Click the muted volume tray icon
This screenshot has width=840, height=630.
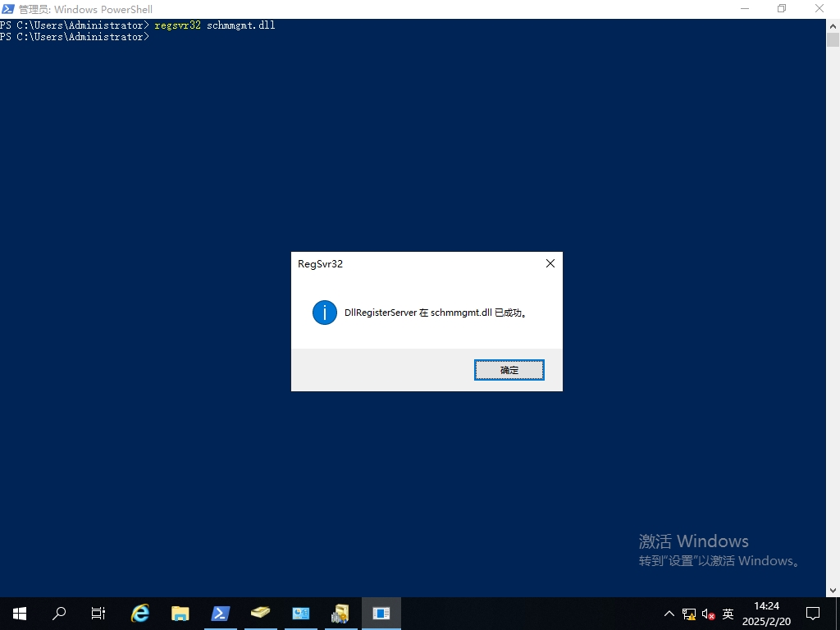(x=708, y=614)
